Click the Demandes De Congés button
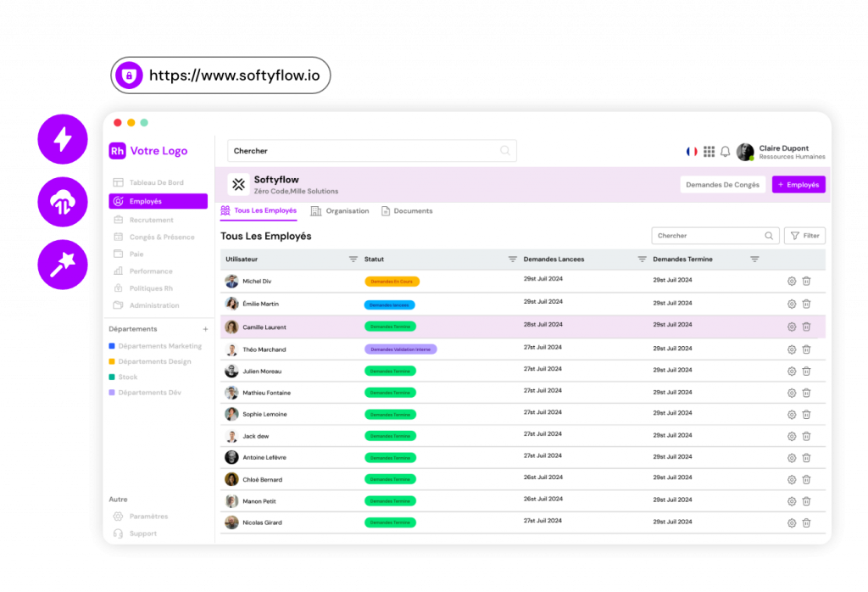868x592 pixels. 722,185
